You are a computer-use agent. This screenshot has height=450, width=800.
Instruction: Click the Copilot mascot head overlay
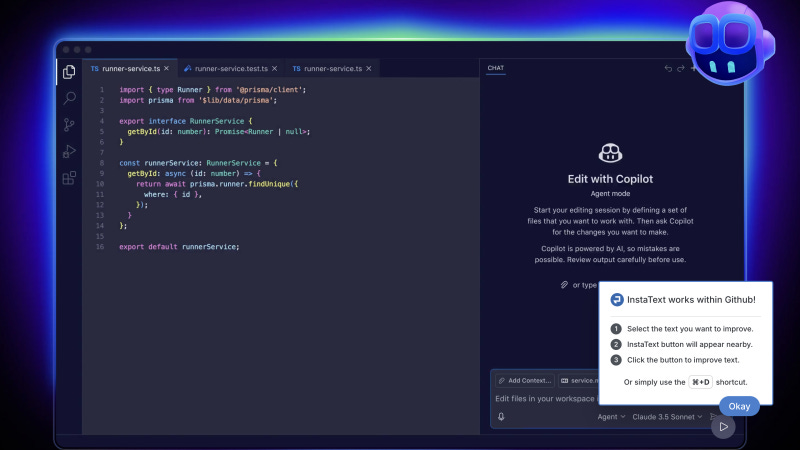pyautogui.click(x=730, y=43)
